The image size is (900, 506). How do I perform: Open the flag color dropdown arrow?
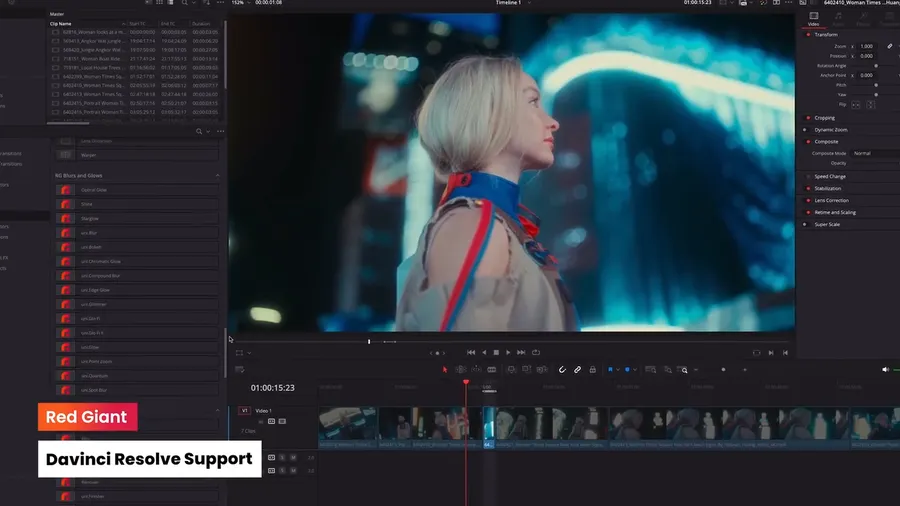pos(618,370)
